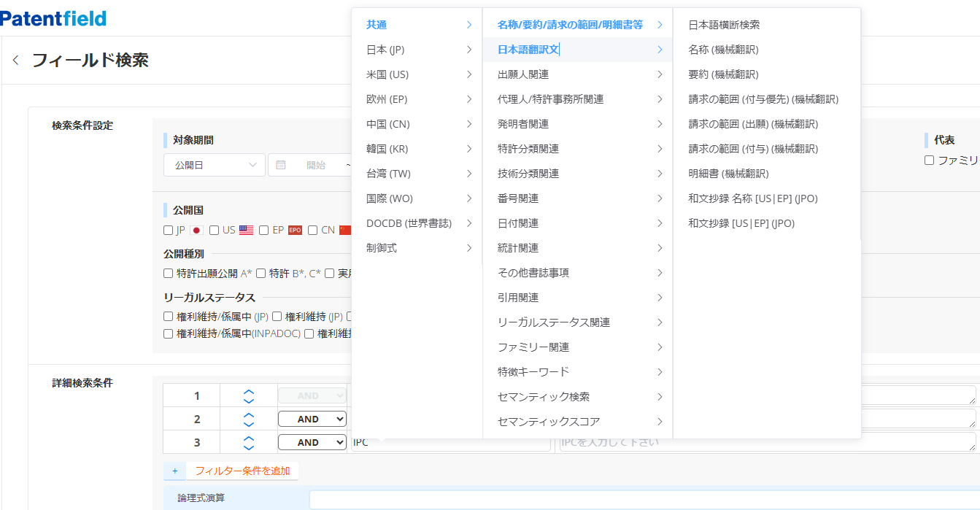Image resolution: width=980 pixels, height=510 pixels.
Task: Tick the 特許出願公開 A* checkbox
Action: (x=169, y=274)
